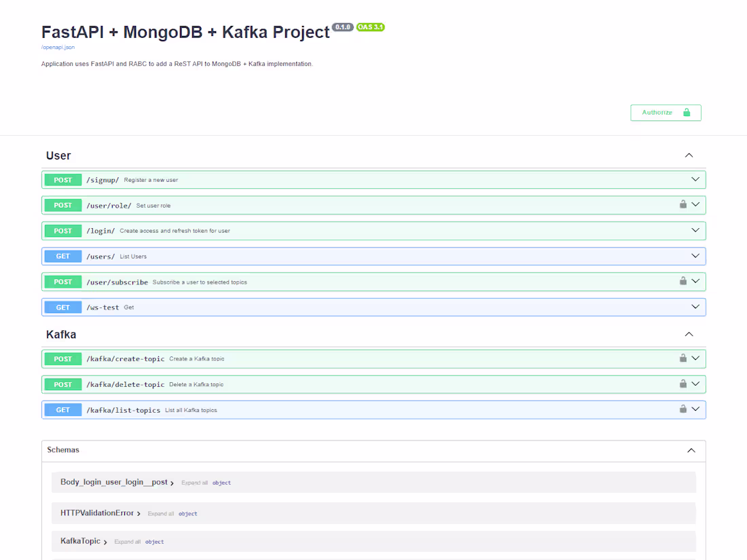Expand the Body_login_user_login__post schema

click(115, 482)
